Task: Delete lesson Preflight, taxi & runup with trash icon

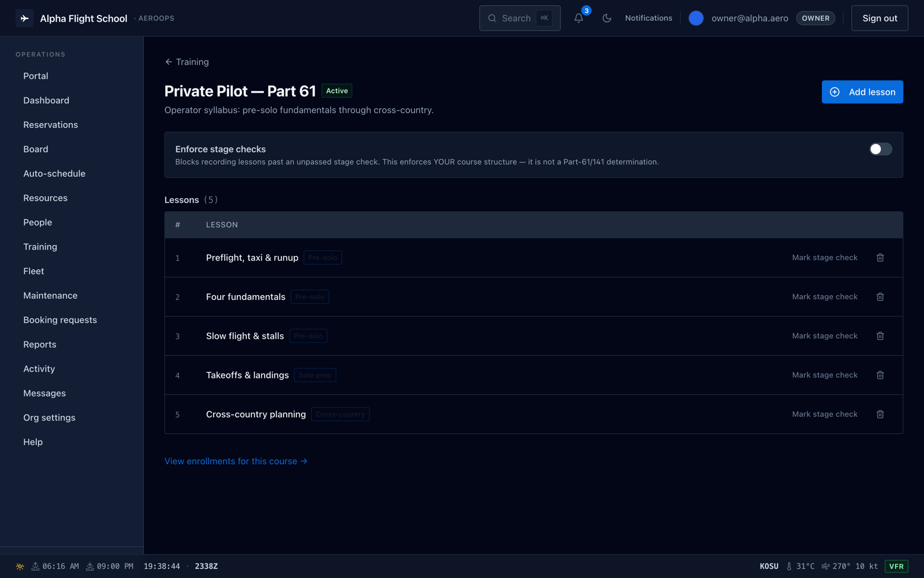Action: (x=880, y=258)
